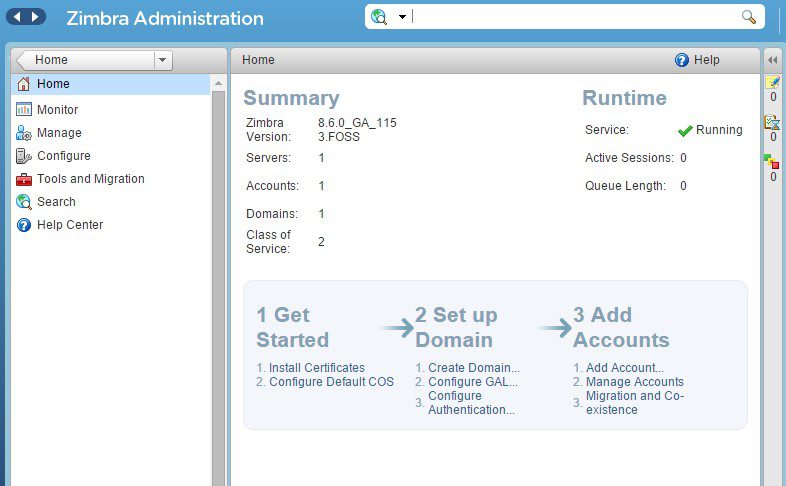Click the 3 Add Accounts heading
The width and height of the screenshot is (786, 486).
(621, 327)
